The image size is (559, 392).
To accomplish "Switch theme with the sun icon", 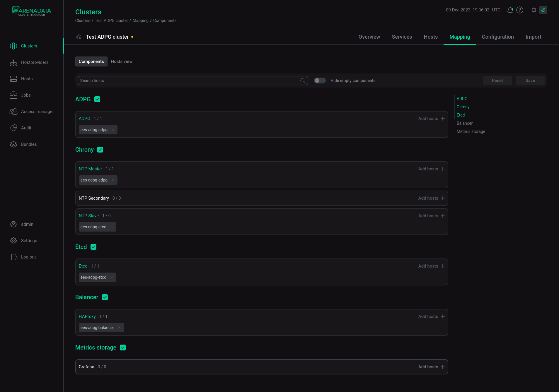I will (534, 10).
